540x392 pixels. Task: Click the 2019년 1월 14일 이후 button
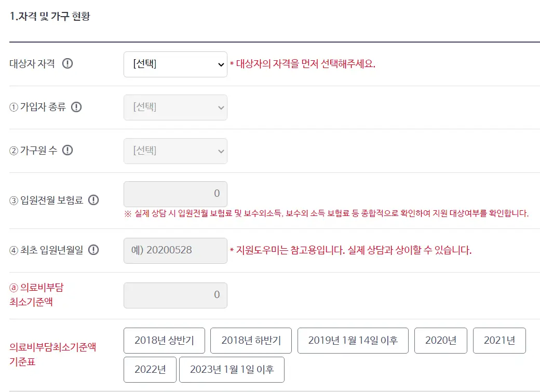tap(353, 341)
